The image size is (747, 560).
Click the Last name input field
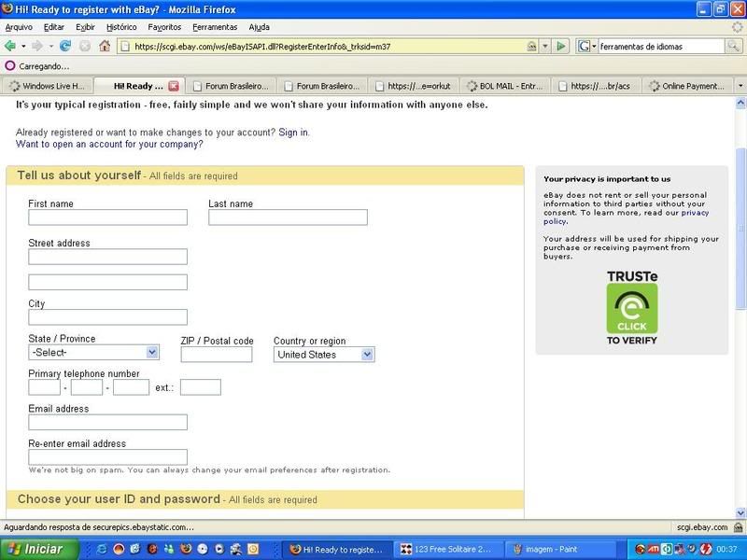[x=288, y=217]
